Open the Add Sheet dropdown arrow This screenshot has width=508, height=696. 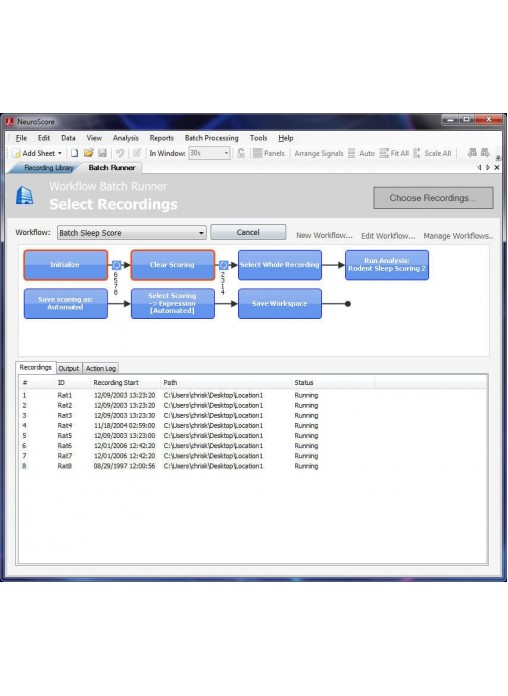(60, 153)
